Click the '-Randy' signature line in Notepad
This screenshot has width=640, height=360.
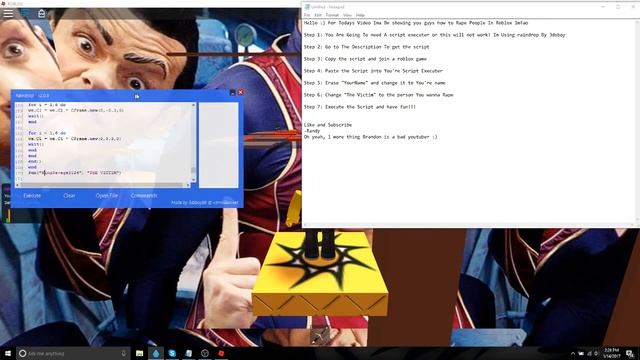312,131
